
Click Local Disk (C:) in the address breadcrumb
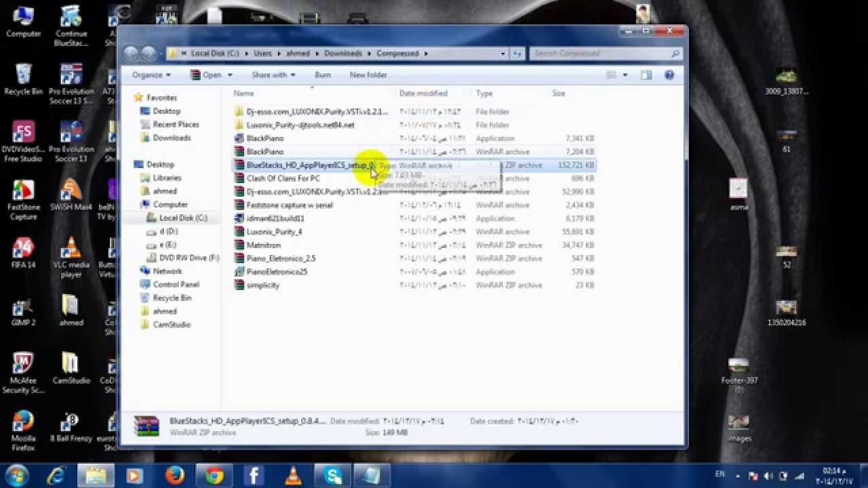point(215,54)
